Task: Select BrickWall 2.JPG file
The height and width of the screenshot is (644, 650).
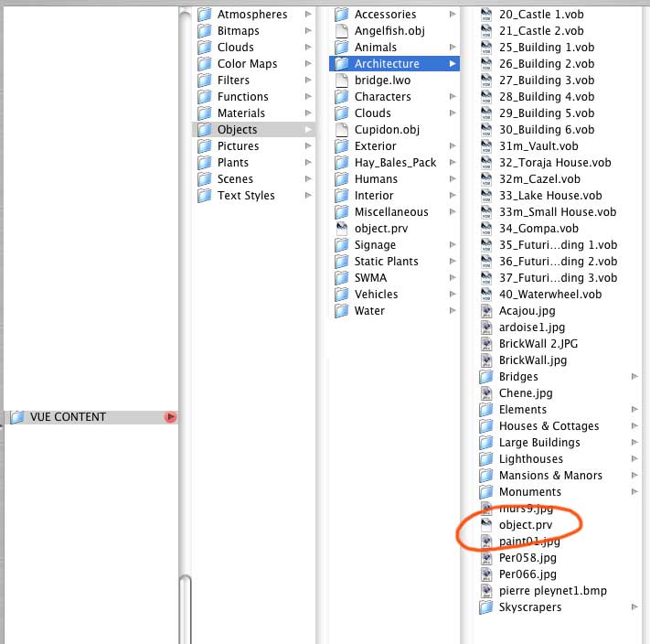Action: coord(538,344)
